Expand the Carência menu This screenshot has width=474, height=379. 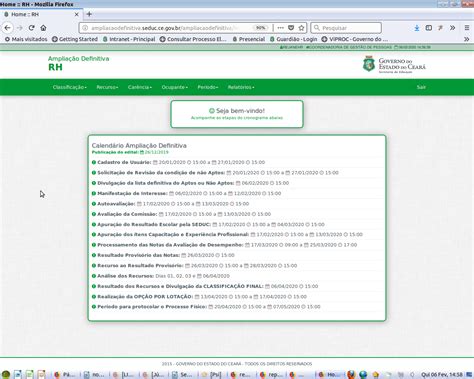click(140, 87)
